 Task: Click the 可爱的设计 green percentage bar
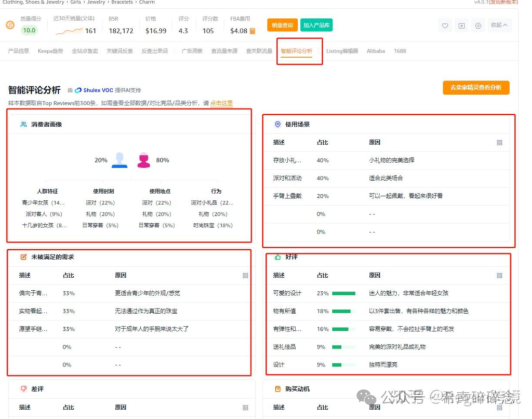point(343,293)
